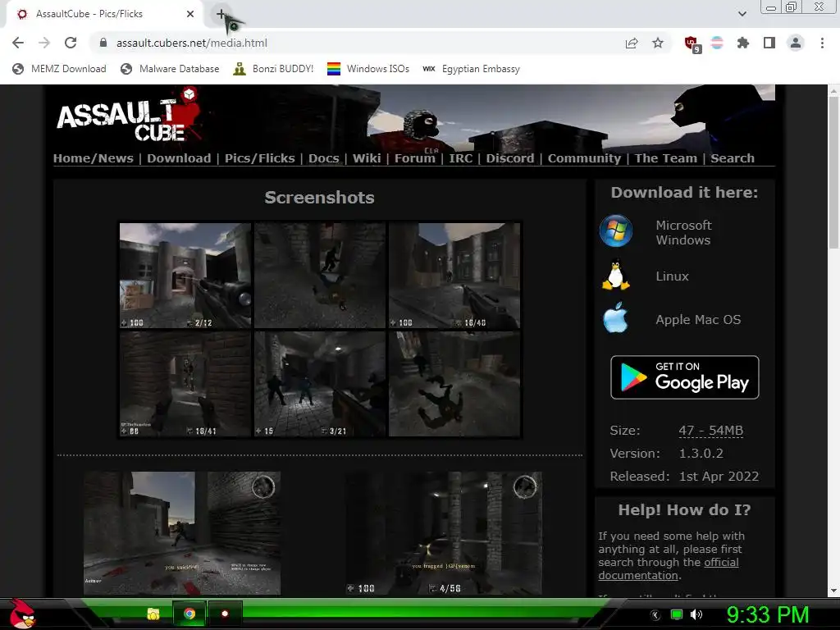
Task: Go back with the browser back arrow
Action: click(18, 43)
